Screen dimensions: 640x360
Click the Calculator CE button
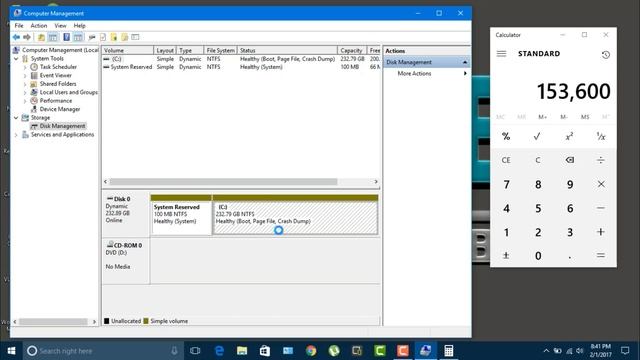pos(506,160)
